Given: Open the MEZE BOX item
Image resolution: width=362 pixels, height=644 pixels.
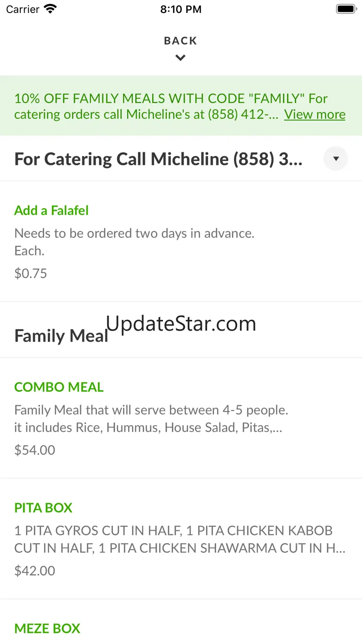Looking at the screenshot, I should (47, 628).
